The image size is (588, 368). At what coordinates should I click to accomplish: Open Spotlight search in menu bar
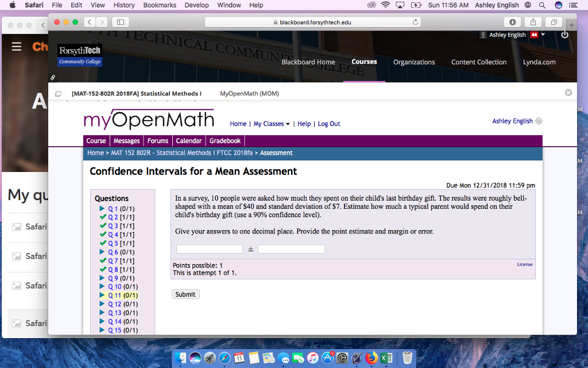point(542,5)
